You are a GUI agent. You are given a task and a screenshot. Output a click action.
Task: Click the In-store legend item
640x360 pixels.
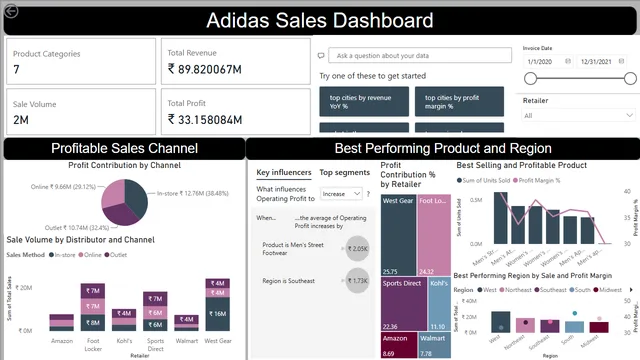point(62,255)
